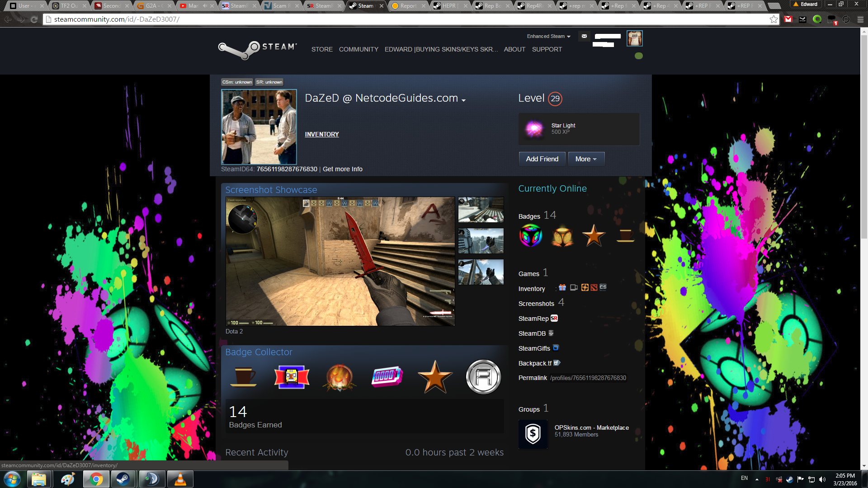This screenshot has width=868, height=488.
Task: Open VLC from the Windows taskbar
Action: tap(180, 479)
